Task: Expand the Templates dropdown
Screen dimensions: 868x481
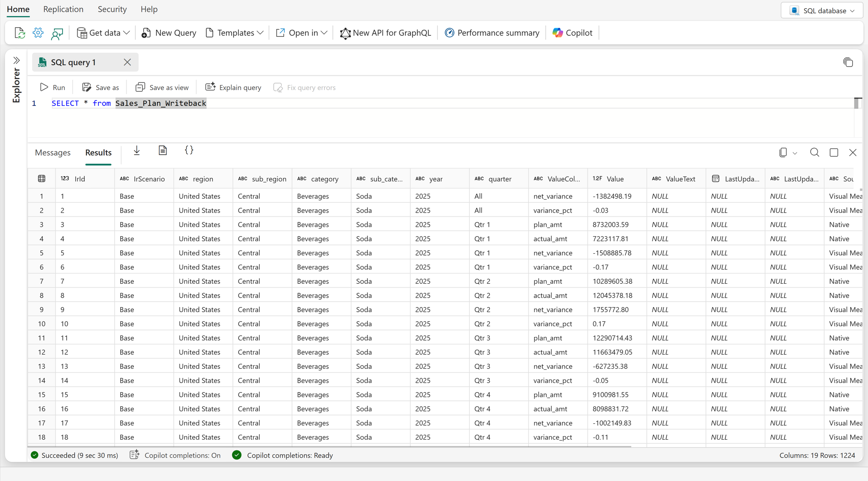Action: (234, 33)
